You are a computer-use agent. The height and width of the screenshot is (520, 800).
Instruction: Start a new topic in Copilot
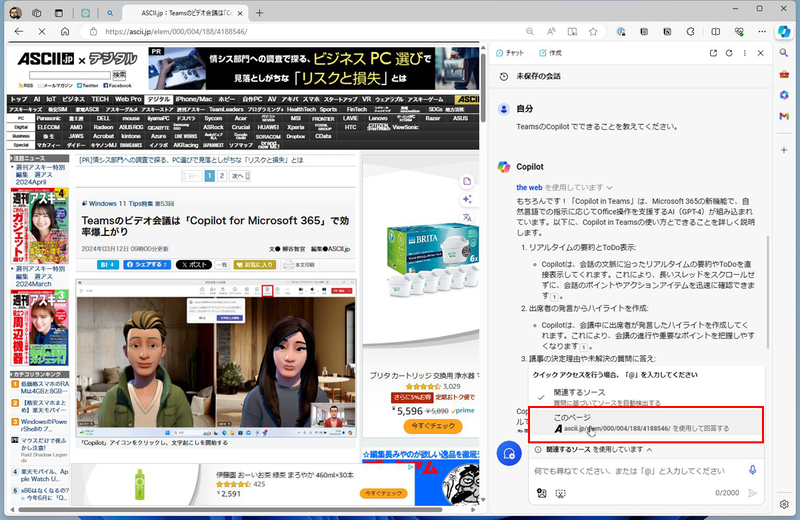pos(509,454)
